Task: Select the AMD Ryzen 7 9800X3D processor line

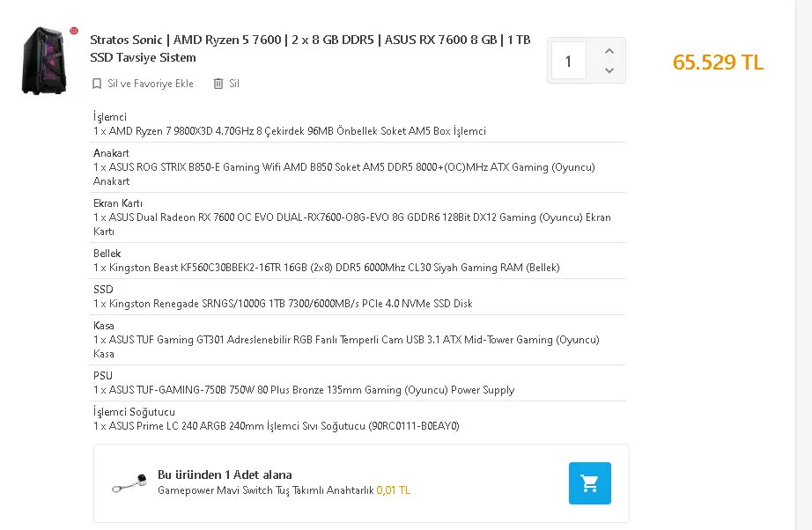Action: click(290, 131)
